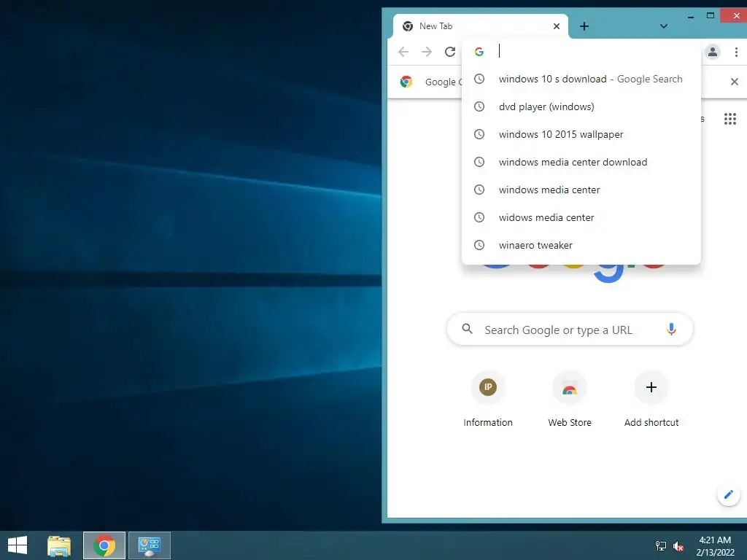The width and height of the screenshot is (747, 560).
Task: Open the Control Panel taskbar icon
Action: (x=150, y=545)
